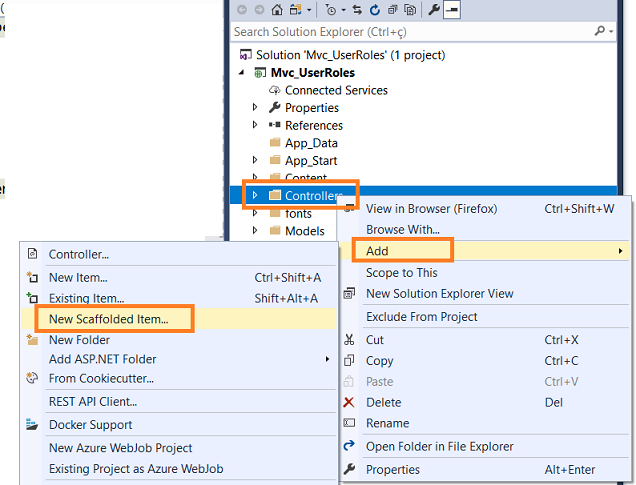Click the Refresh icon in toolbar
Screen dimensions: 636x485
(375, 10)
